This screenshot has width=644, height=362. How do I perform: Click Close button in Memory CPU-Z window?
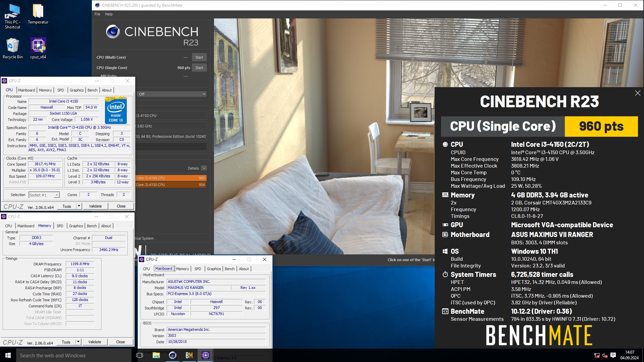120,342
